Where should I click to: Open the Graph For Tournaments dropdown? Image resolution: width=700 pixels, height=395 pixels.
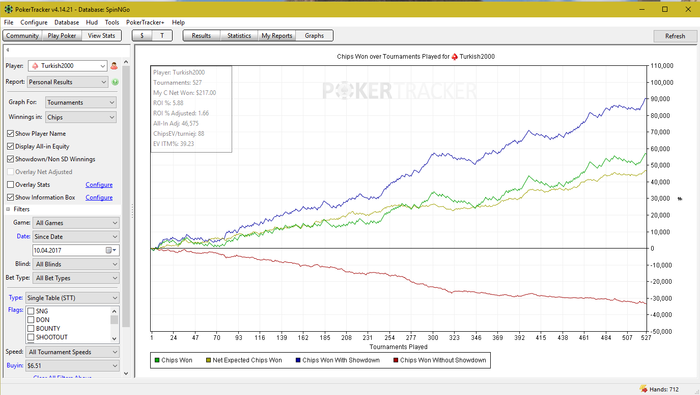tap(81, 102)
